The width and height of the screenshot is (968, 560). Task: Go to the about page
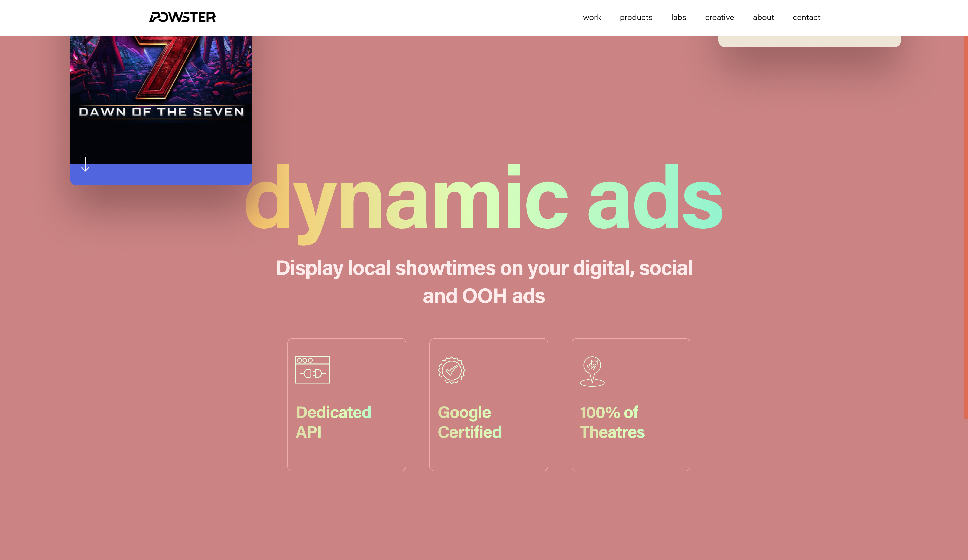pyautogui.click(x=763, y=17)
